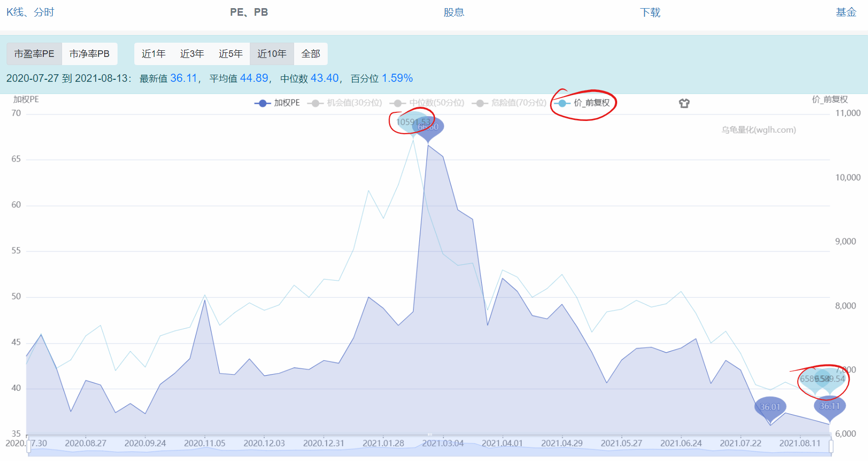Click the 2021.08.11 date axis label
Viewport: 868px width, 461px height.
800,444
